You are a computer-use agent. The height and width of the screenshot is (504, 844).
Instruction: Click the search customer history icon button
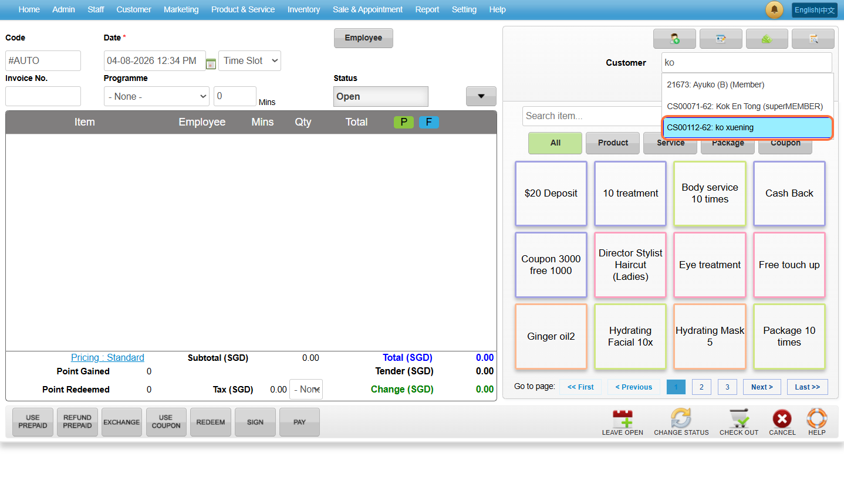[813, 39]
